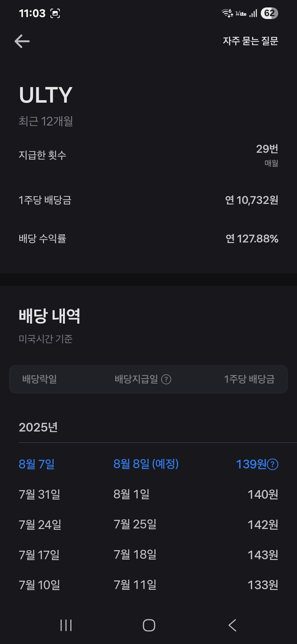This screenshot has width=297, height=644.
Task: Open the 8월 7일 dividend row
Action: [37, 464]
